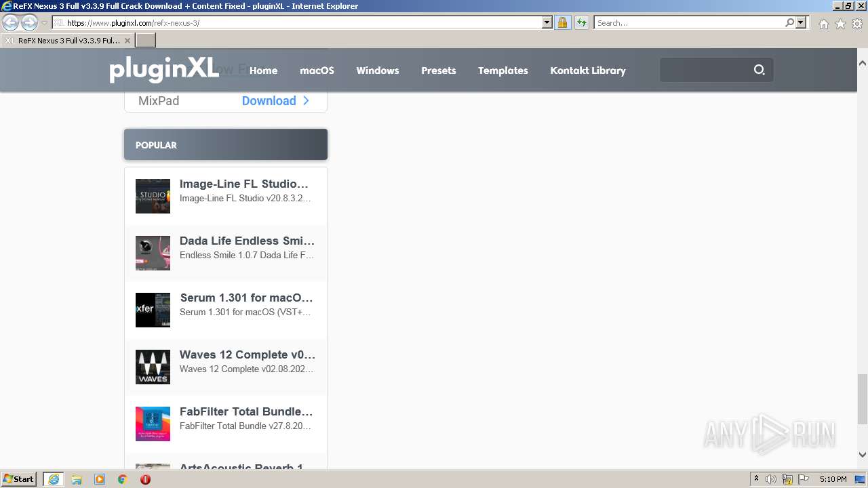Click the chevron next to Download
This screenshot has height=488, width=868.
click(307, 101)
